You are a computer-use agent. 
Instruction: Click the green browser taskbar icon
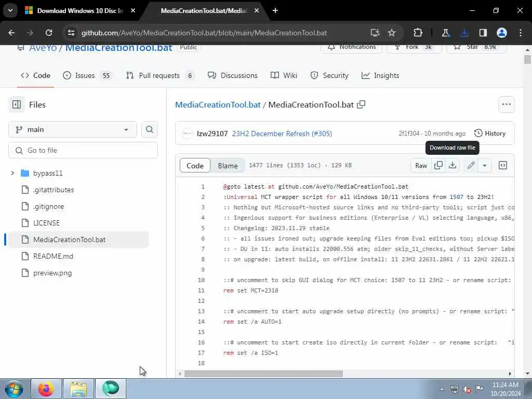pyautogui.click(x=111, y=389)
